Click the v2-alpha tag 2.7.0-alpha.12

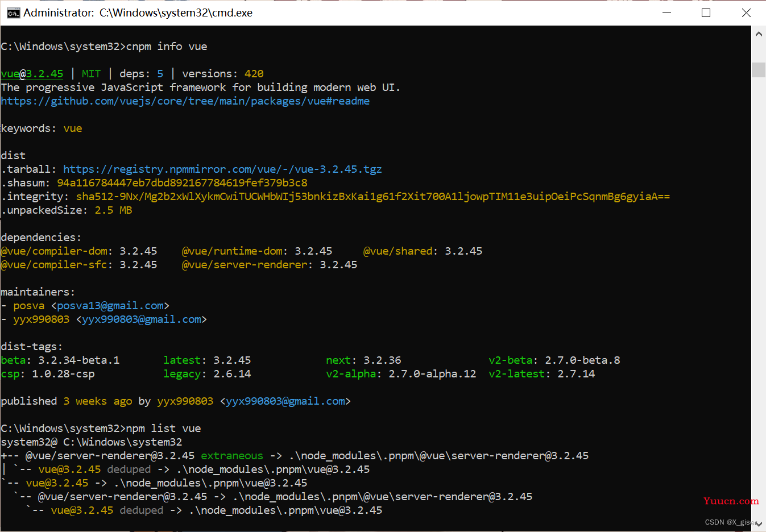[401, 374]
